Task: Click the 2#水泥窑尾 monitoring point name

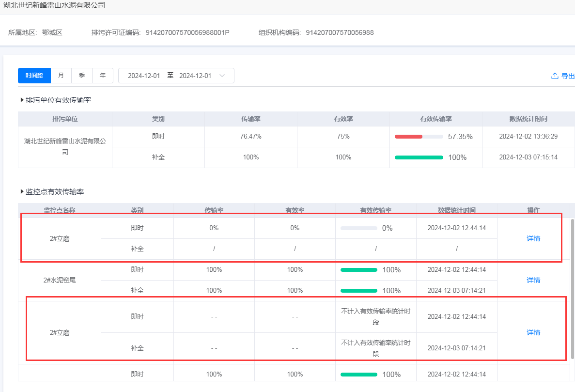Action: click(60, 280)
